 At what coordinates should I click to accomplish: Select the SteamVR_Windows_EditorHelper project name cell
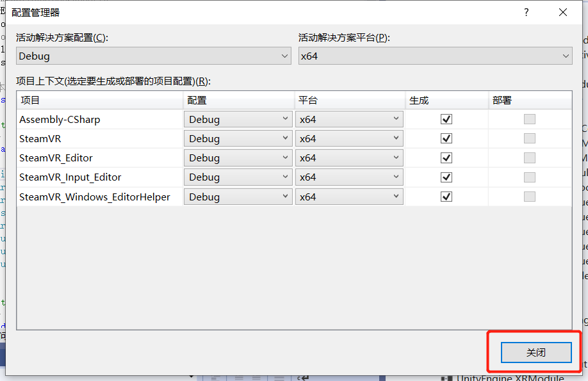tap(95, 197)
